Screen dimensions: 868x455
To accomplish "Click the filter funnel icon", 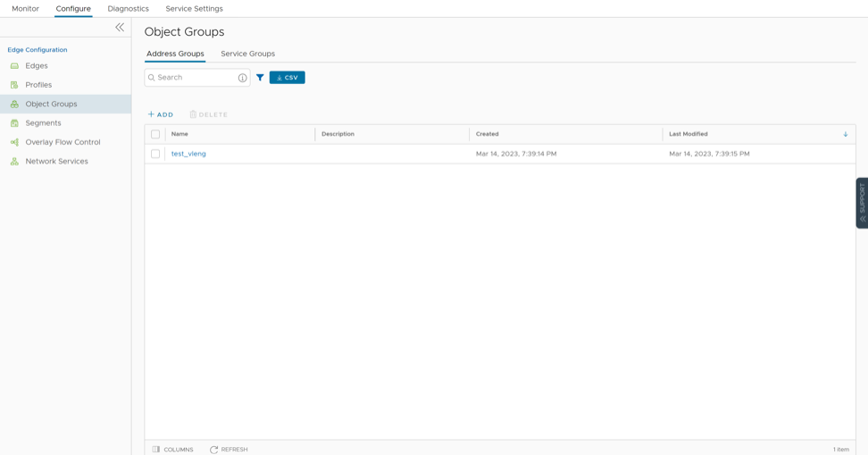I will [x=260, y=78].
